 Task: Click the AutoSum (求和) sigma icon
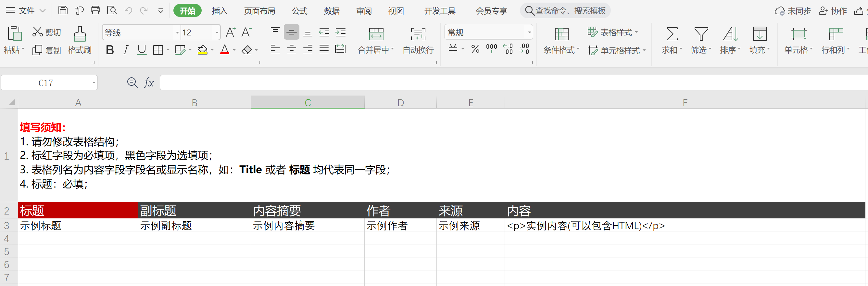(671, 34)
